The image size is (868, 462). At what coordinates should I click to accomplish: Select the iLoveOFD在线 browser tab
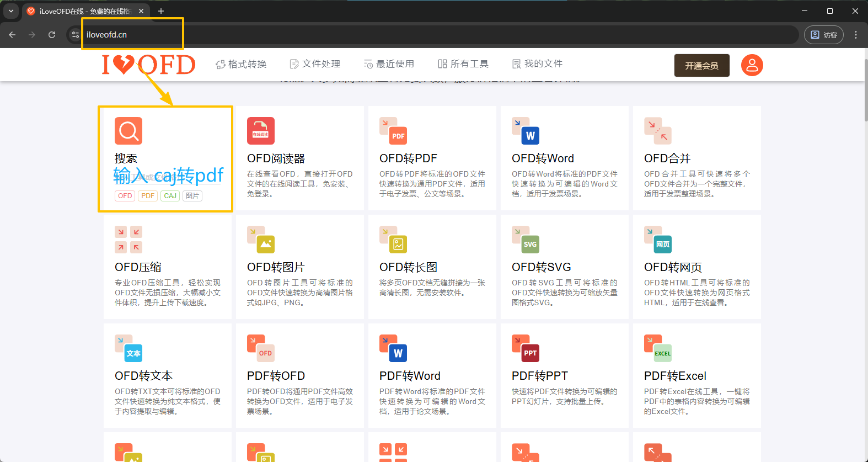tap(85, 11)
